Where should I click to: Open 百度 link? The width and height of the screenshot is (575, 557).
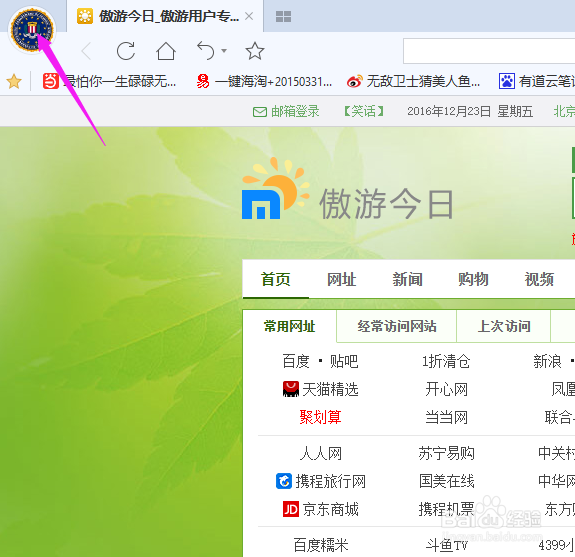pyautogui.click(x=296, y=362)
